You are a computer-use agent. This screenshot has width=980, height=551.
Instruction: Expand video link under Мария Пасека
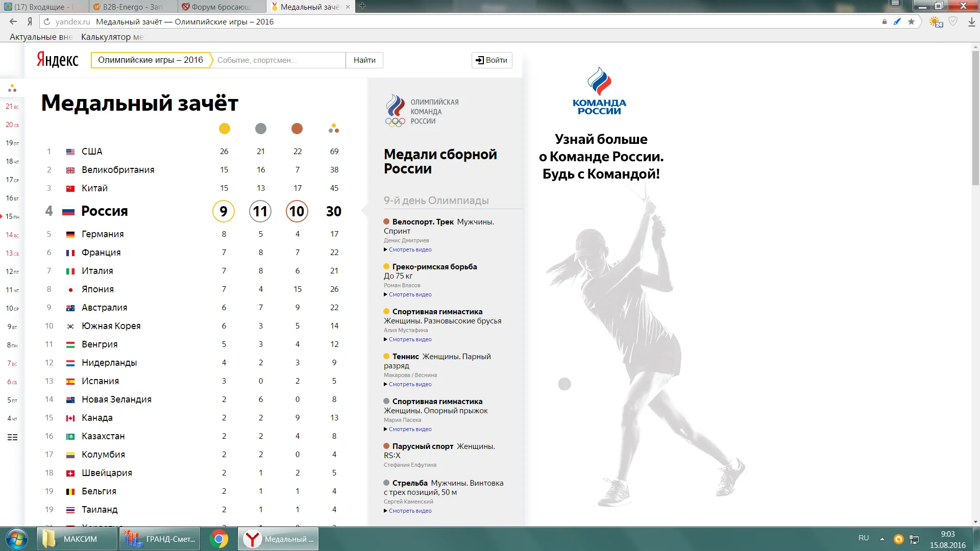(x=410, y=429)
